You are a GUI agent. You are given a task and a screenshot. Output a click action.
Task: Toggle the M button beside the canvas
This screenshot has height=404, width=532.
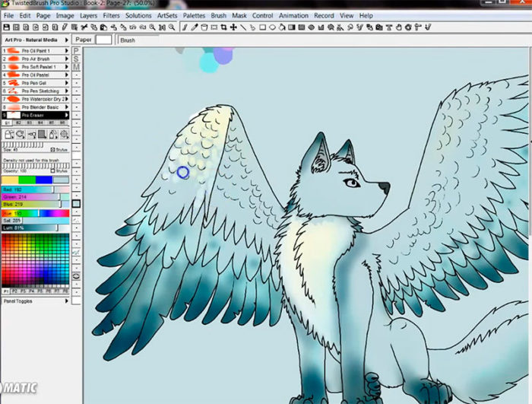(x=76, y=67)
